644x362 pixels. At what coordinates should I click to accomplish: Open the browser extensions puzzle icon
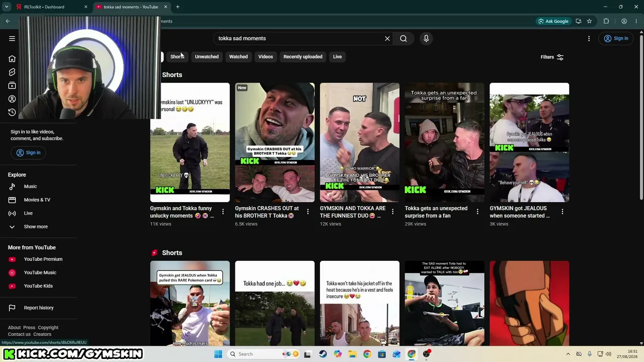coord(606,21)
